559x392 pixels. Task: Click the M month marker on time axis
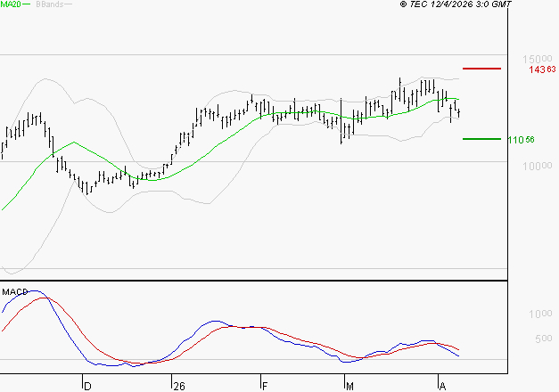(349, 387)
